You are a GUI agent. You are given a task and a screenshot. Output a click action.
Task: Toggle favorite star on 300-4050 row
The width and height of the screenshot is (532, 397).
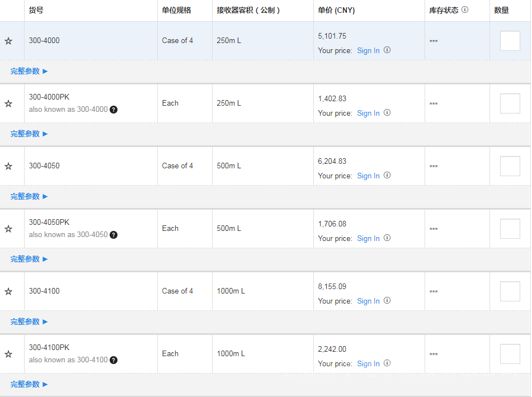tap(8, 166)
